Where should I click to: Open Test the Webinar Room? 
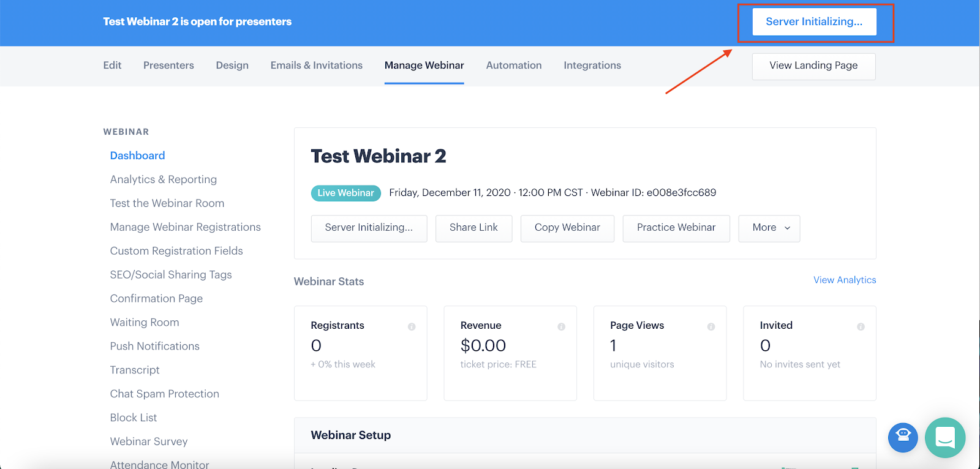click(x=167, y=203)
